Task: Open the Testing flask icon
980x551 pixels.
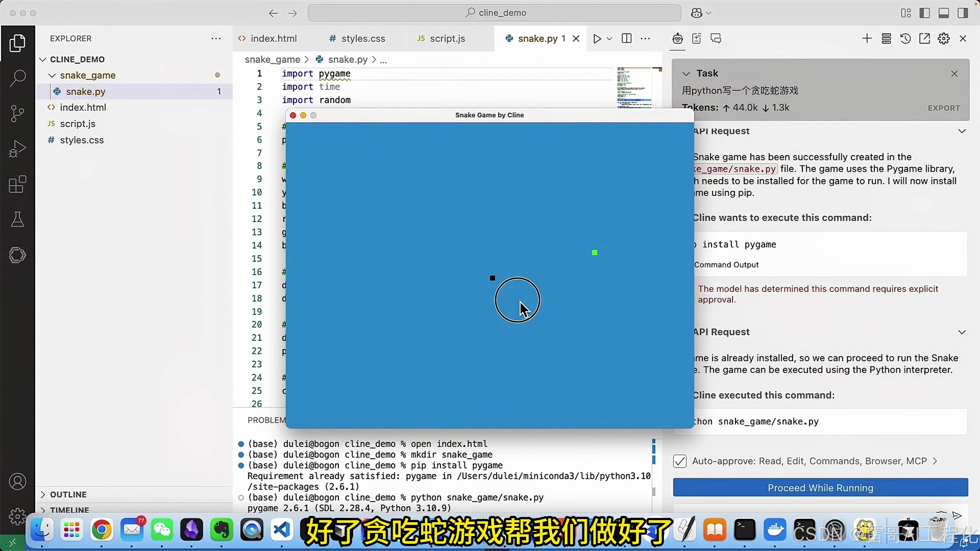Action: (x=17, y=219)
